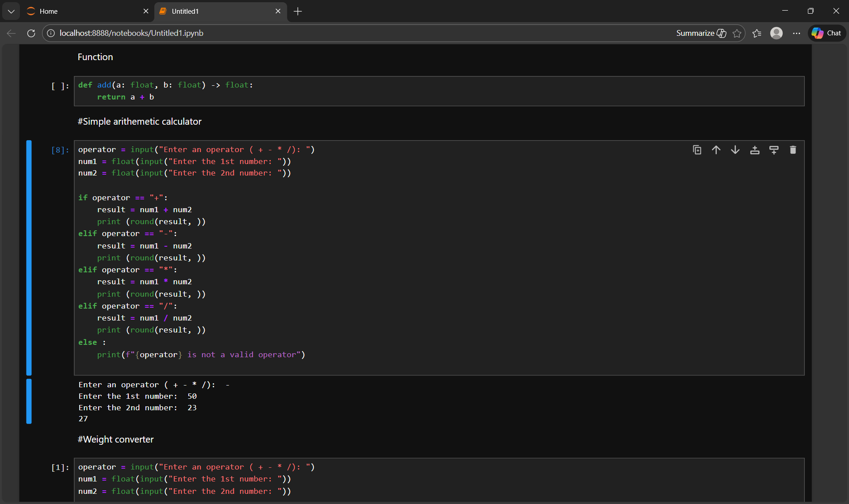
Task: Duplicate the selected cell with the copy icon
Action: (697, 150)
